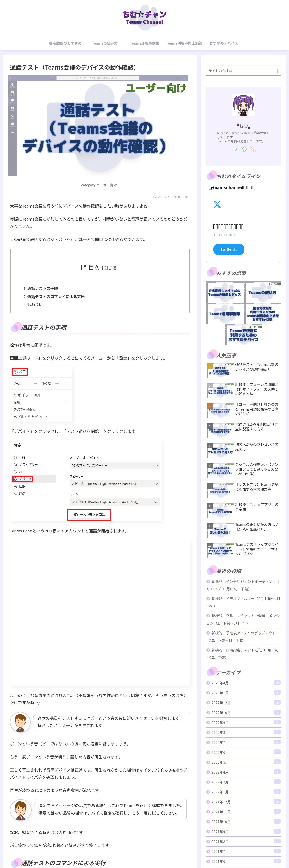Open the 2022年8月 archive link
The width and height of the screenshot is (289, 868).
pyautogui.click(x=244, y=732)
